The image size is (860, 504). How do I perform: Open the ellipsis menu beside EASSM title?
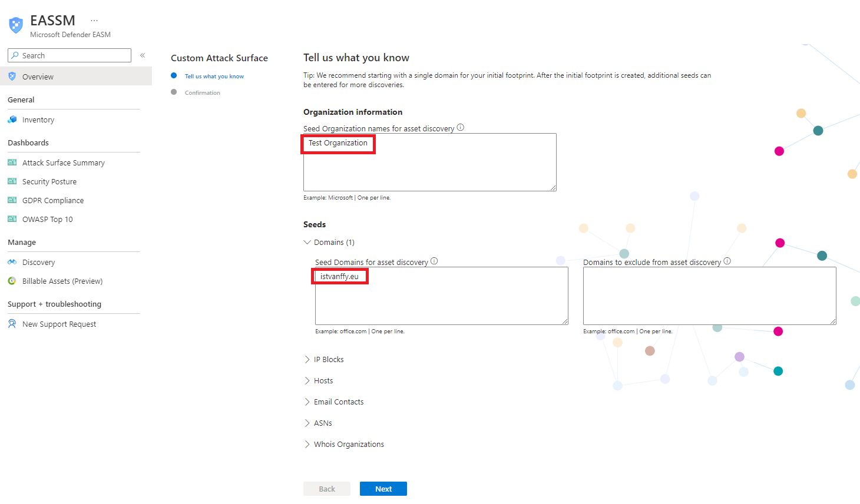click(x=94, y=21)
